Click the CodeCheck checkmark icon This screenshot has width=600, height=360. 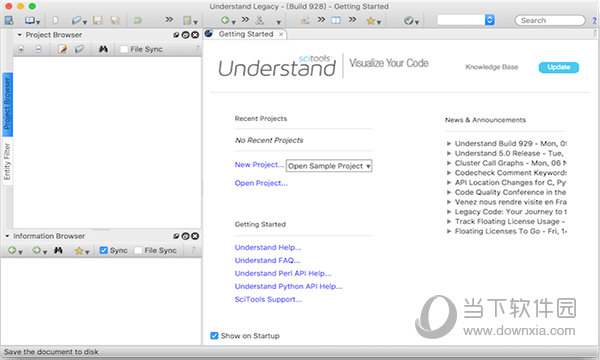[409, 21]
